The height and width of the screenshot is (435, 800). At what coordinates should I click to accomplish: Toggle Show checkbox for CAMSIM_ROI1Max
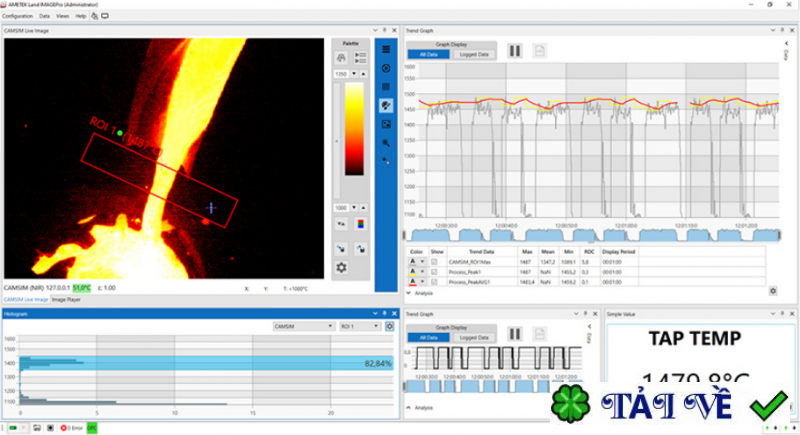coord(434,261)
